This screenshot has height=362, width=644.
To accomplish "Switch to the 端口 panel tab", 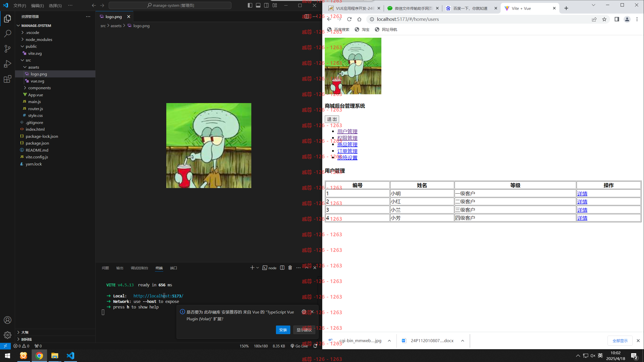I will (174, 268).
